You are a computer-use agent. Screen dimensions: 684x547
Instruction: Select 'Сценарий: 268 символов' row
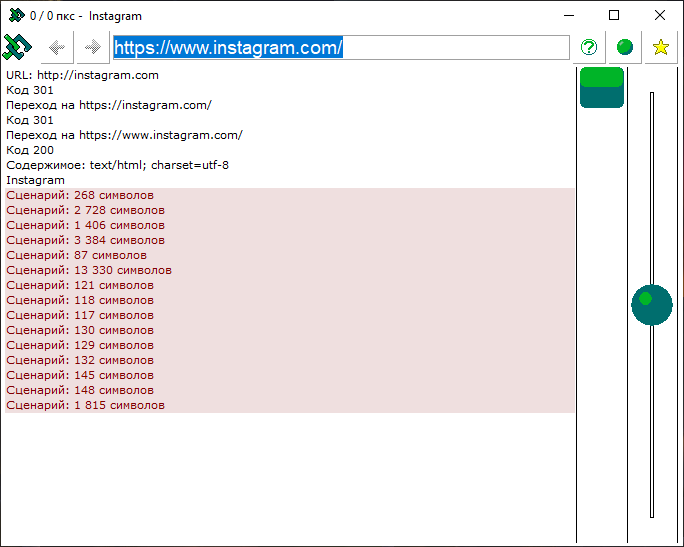click(290, 195)
